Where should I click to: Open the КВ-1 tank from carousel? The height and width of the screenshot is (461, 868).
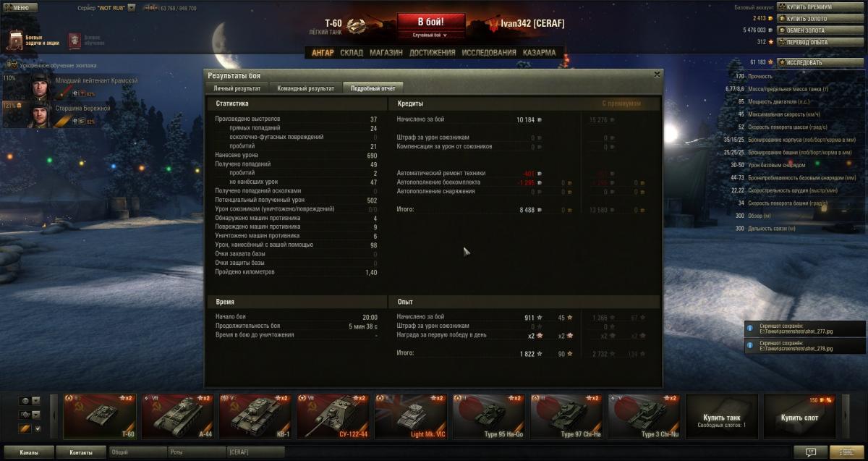[255, 417]
